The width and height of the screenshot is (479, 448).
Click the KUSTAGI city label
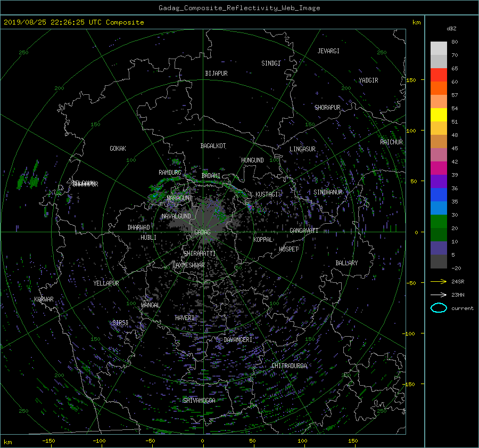[x=267, y=194]
